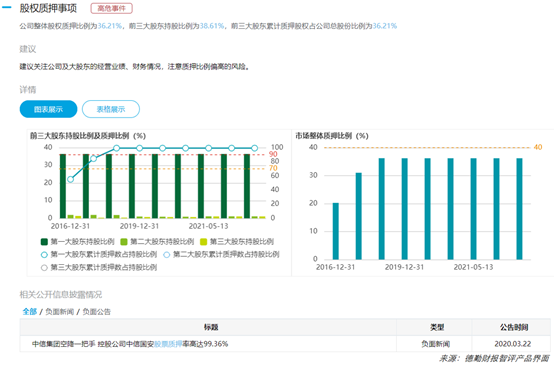
Task: Click last pledge line point on left chart
Action: point(254,148)
